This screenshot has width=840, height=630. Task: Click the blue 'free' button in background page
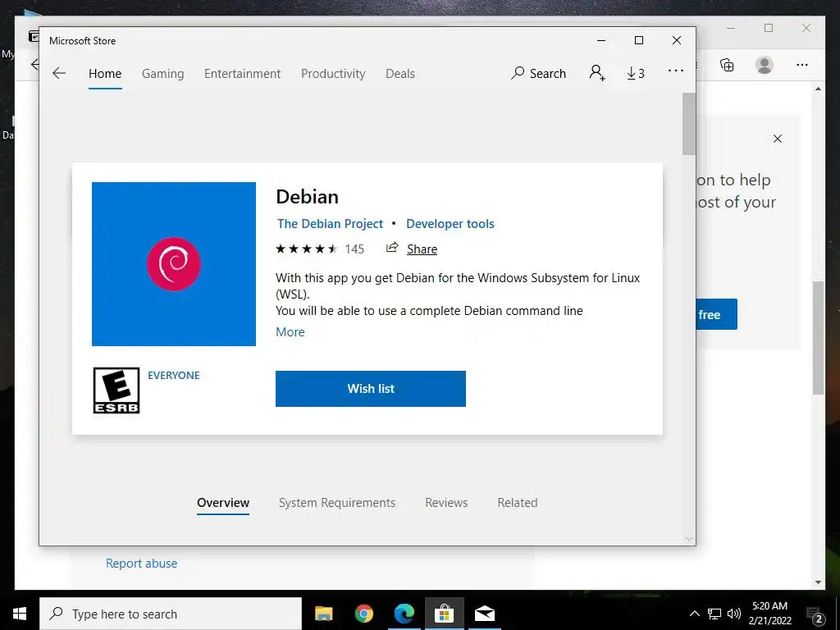(x=716, y=314)
